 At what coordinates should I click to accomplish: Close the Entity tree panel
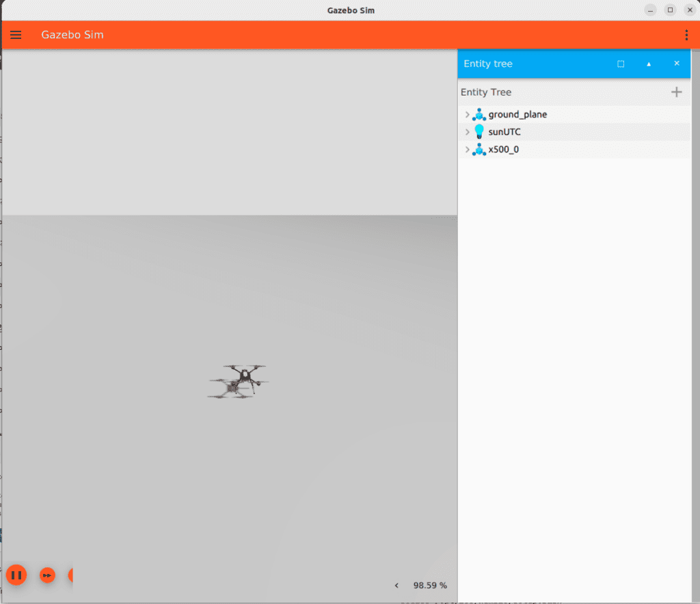pos(677,64)
